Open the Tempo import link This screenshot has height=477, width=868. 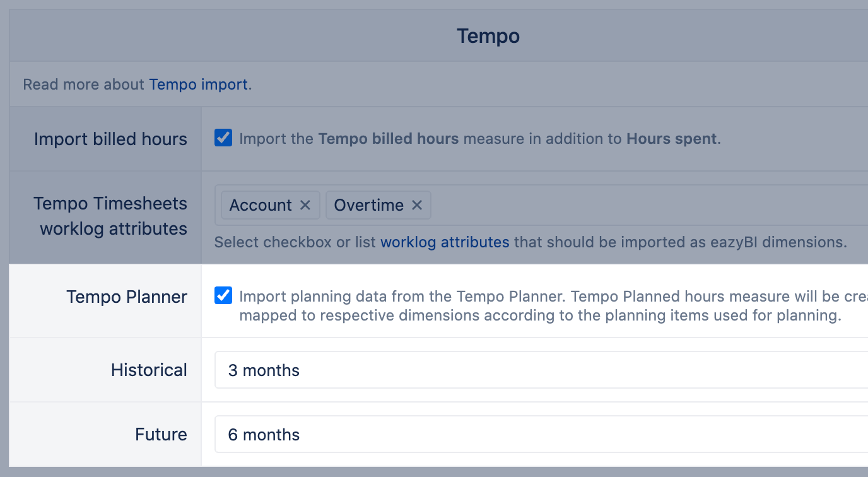(198, 84)
